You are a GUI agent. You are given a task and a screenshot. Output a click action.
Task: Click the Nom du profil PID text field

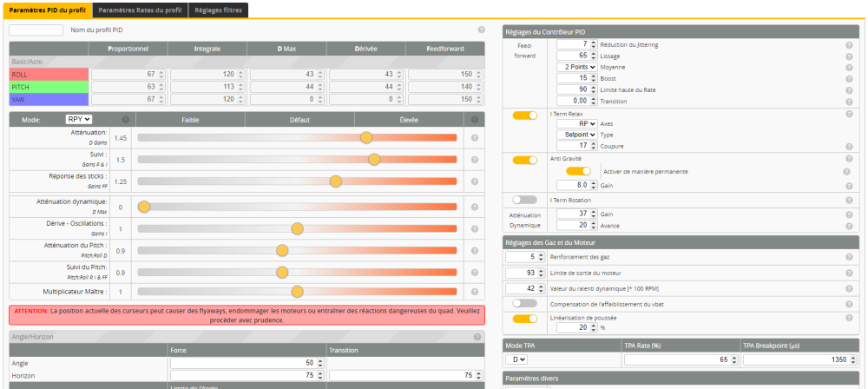(36, 30)
